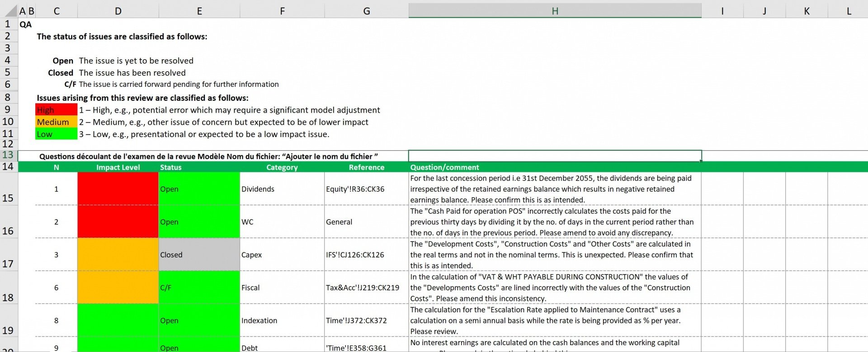The width and height of the screenshot is (868, 352).
Task: Select the red impact cell for issue 1
Action: (118, 189)
